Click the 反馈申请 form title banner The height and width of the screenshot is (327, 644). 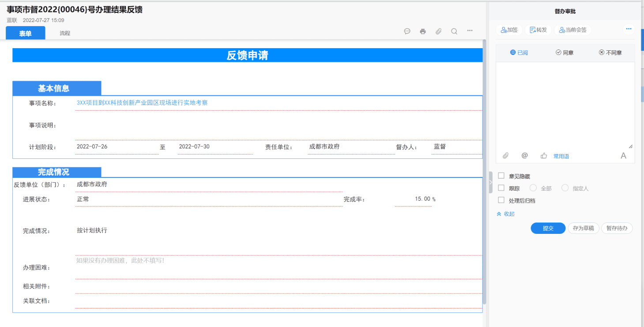[247, 55]
